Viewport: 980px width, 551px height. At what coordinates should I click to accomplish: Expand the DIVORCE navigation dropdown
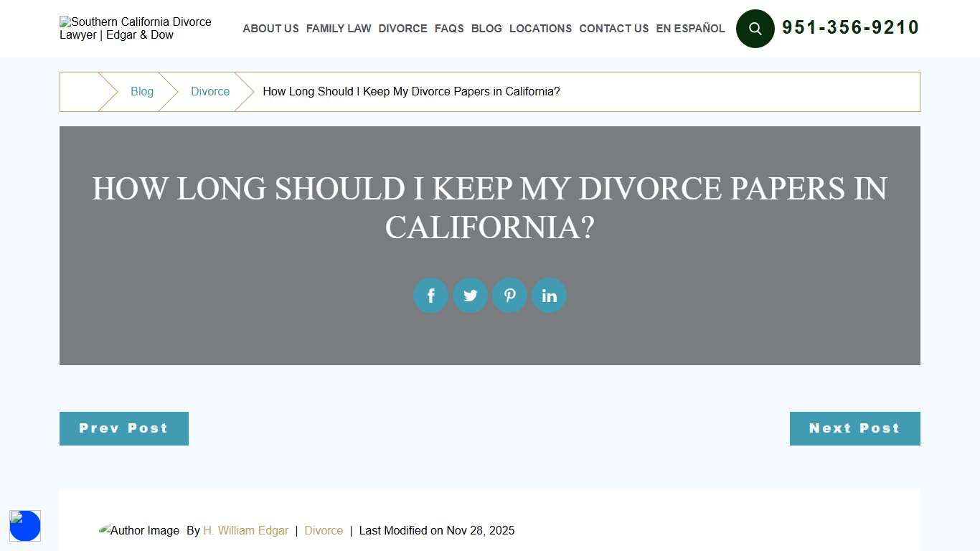point(402,29)
